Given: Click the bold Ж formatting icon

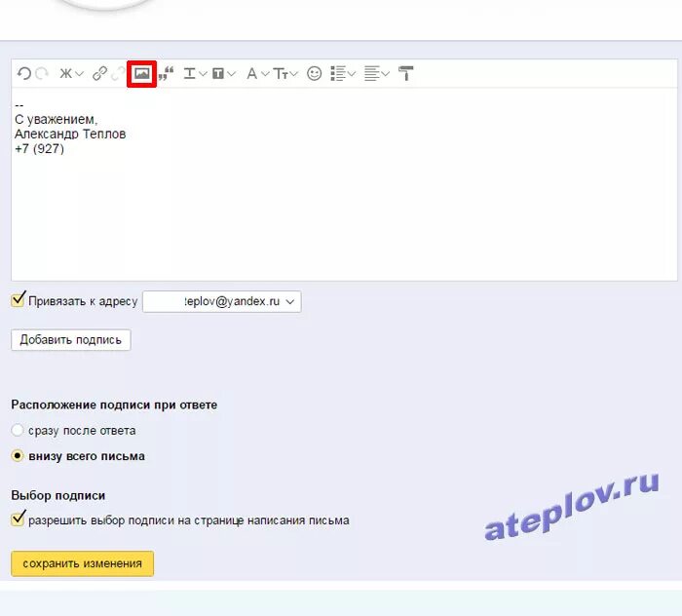Looking at the screenshot, I should pos(66,73).
